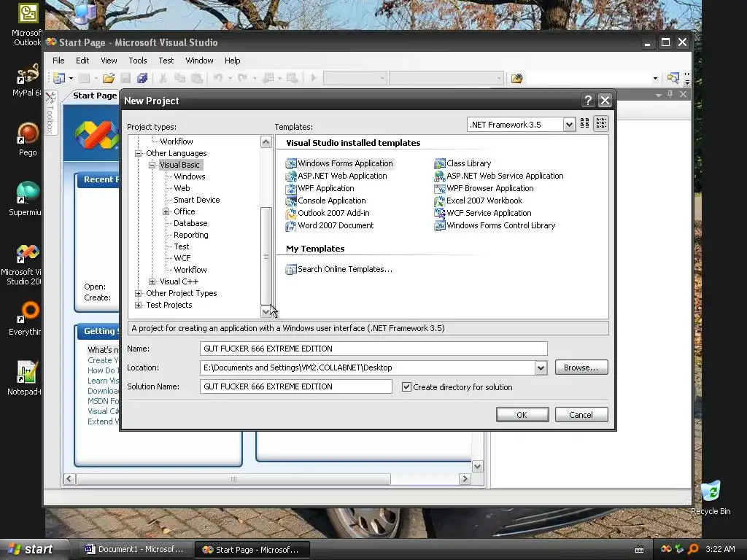
Task: Open the Location path dropdown
Action: [x=541, y=367]
